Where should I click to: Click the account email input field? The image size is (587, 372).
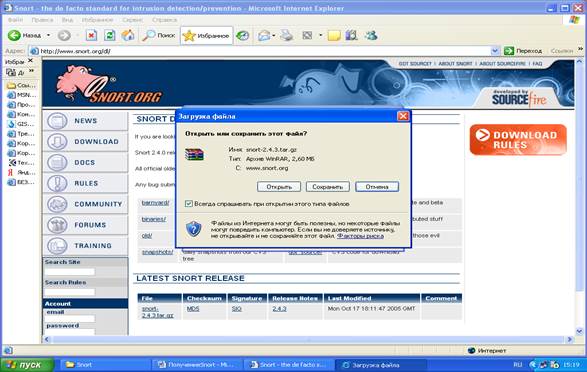(x=70, y=318)
